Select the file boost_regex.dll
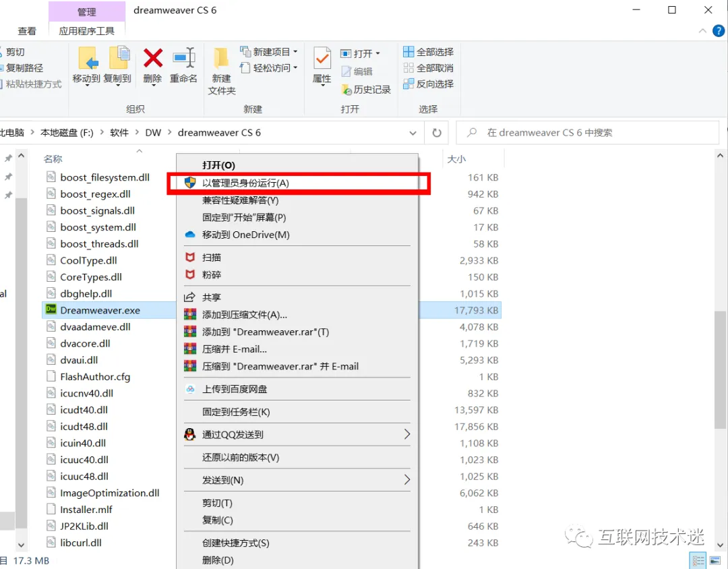The image size is (728, 569). click(95, 194)
